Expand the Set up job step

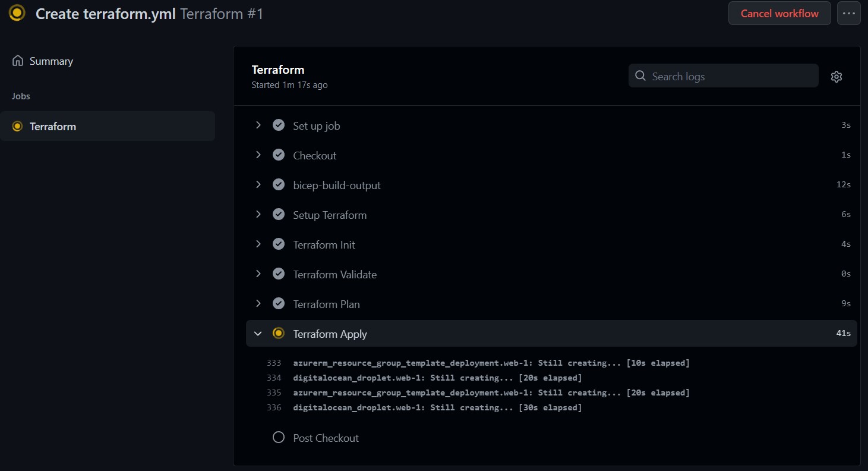tap(258, 125)
